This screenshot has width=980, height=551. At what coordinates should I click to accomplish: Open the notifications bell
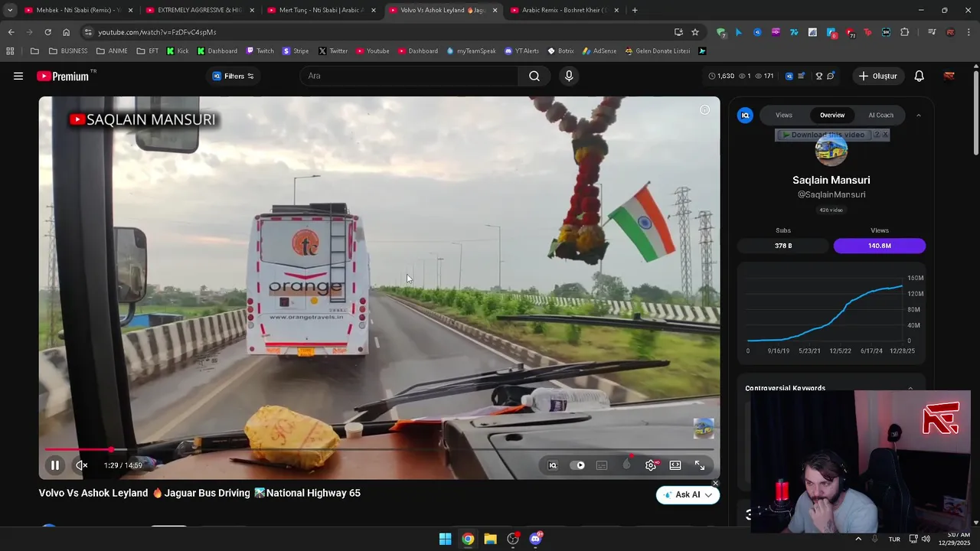coord(920,76)
